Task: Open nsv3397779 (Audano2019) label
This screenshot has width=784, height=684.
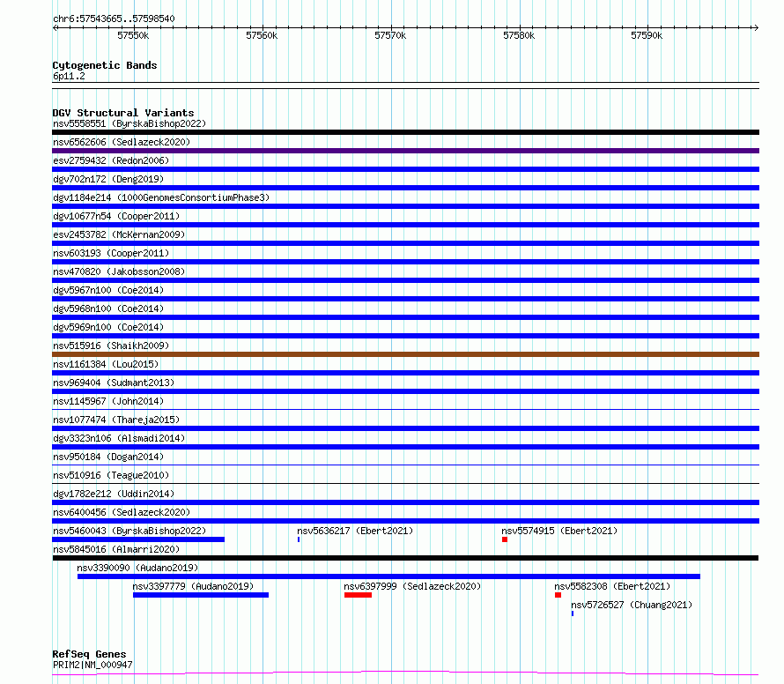Action: coord(193,586)
